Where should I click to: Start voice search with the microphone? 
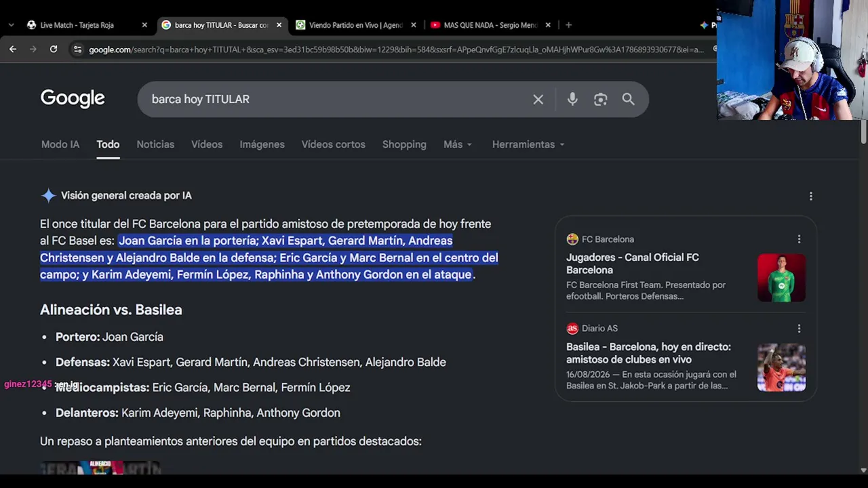(572, 100)
